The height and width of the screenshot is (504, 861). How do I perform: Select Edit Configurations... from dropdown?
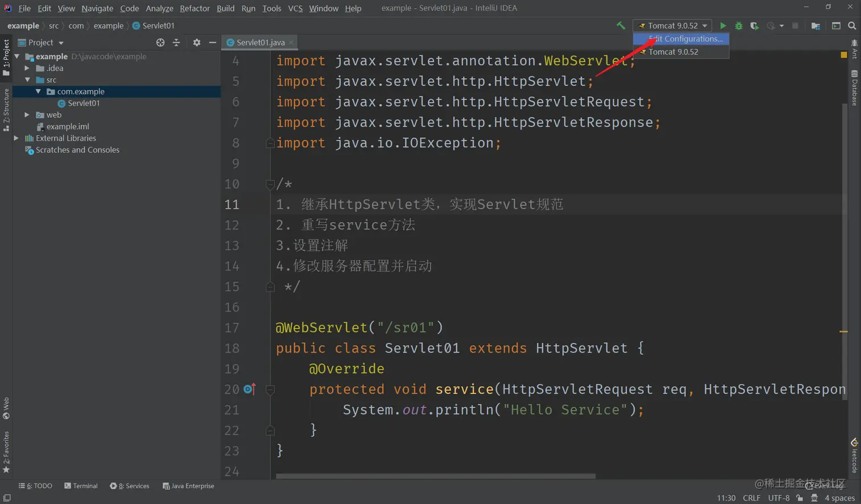pos(681,39)
